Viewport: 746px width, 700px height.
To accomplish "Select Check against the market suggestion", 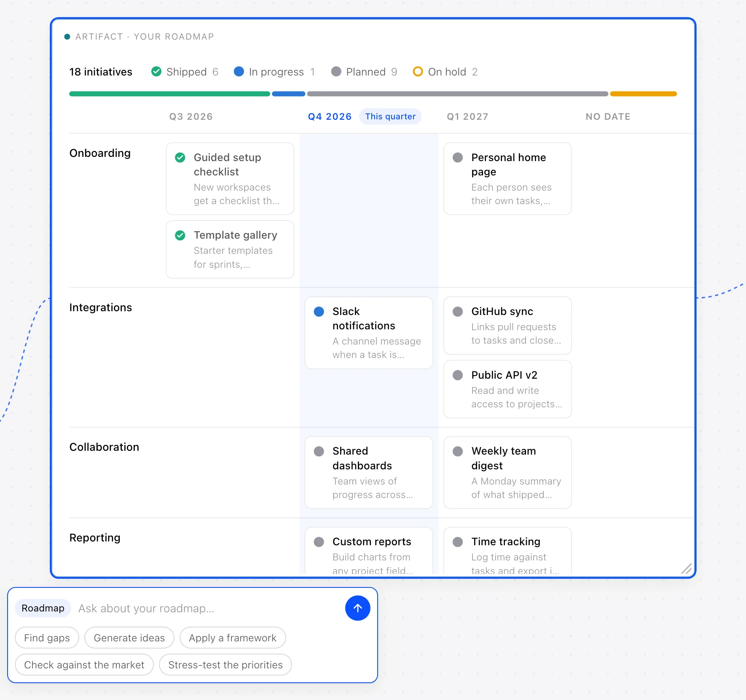I will (x=84, y=665).
